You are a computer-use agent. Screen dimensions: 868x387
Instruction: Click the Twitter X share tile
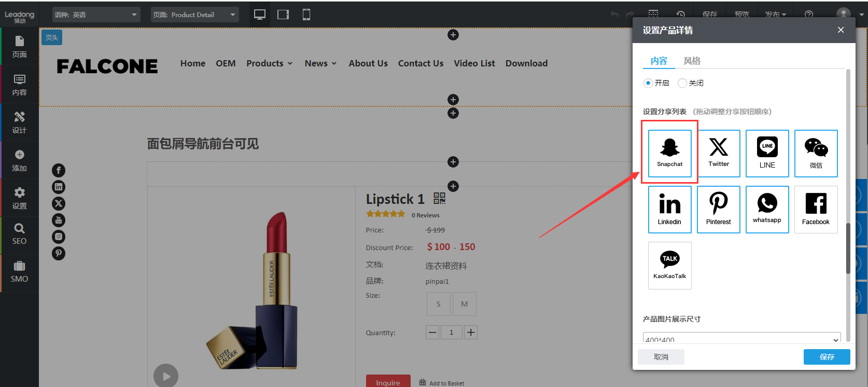[718, 153]
